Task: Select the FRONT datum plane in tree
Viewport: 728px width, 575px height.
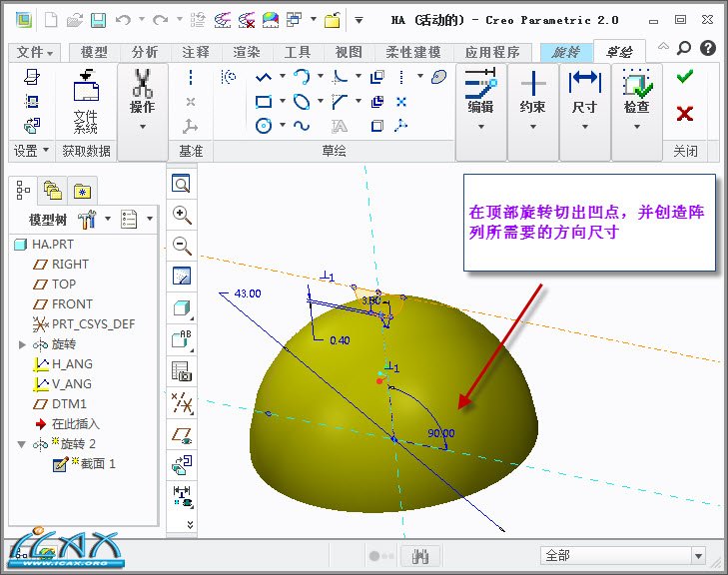Action: click(x=72, y=304)
